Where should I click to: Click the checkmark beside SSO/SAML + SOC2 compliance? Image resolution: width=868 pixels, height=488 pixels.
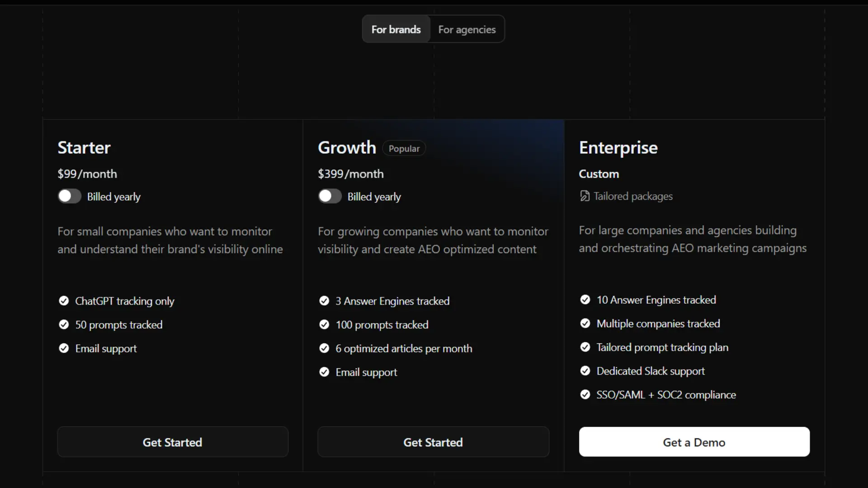click(585, 394)
